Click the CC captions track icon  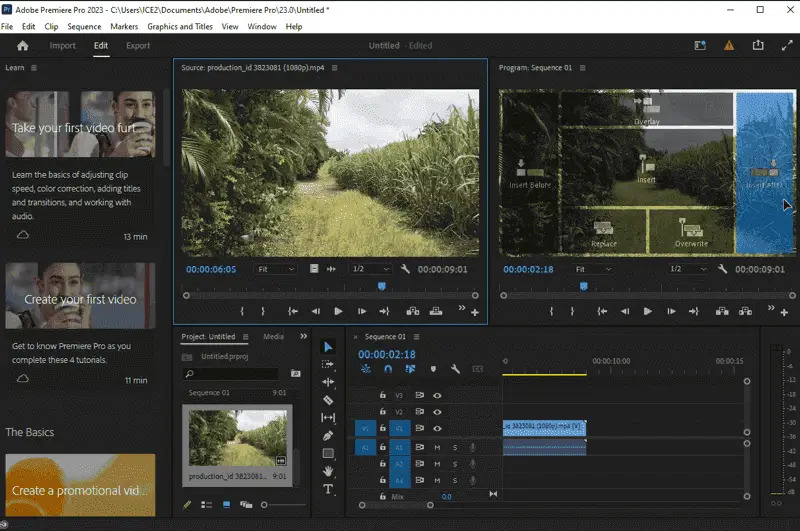click(478, 369)
